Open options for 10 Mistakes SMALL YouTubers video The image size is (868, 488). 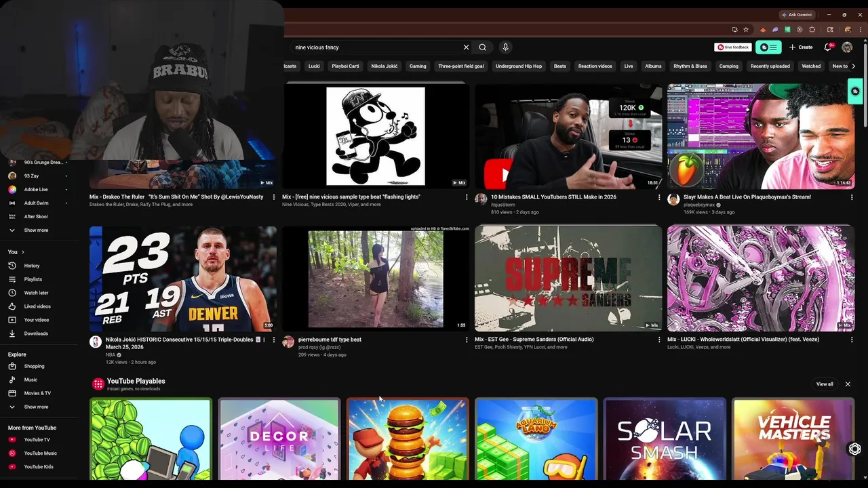coord(659,197)
